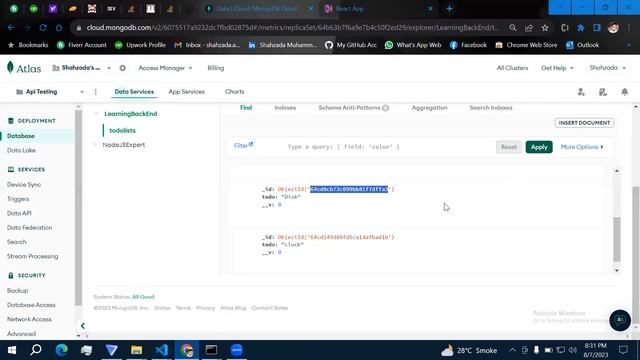This screenshot has width=640, height=360.
Task: Click the Insert Document button
Action: (x=584, y=123)
